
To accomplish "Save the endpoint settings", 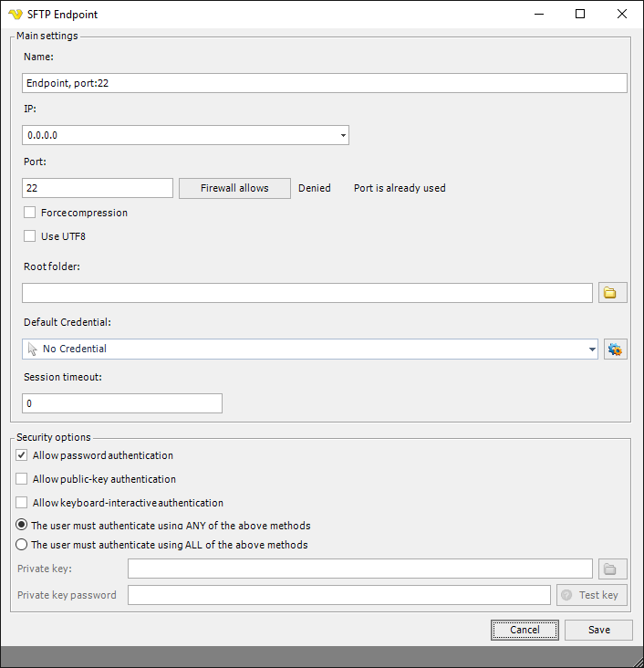I will pos(598,630).
